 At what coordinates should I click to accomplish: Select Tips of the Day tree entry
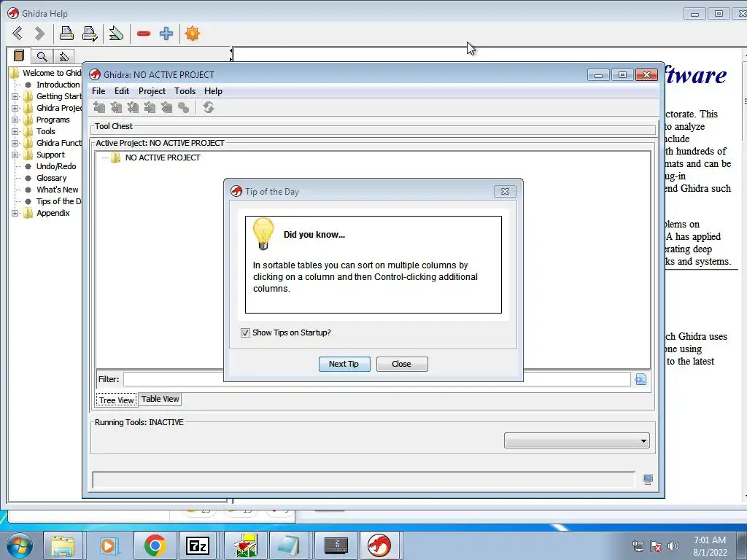(x=58, y=201)
